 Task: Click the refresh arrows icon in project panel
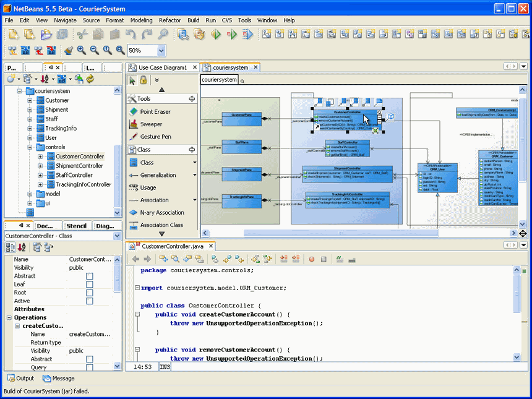(90, 79)
